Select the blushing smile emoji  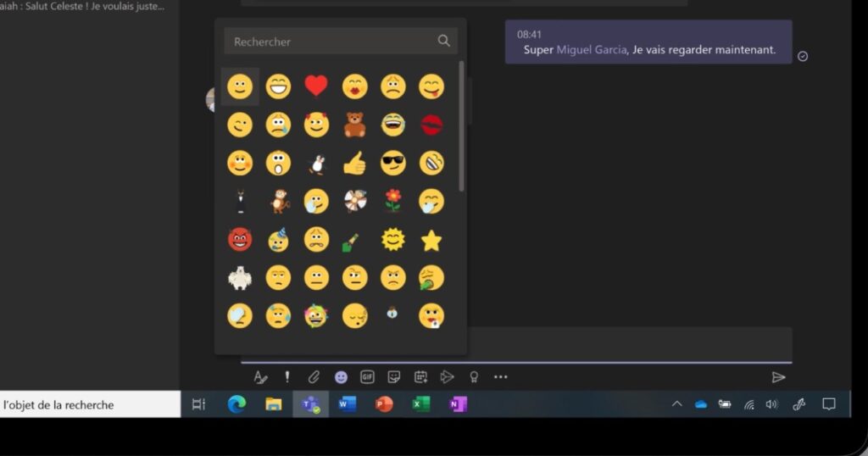point(240,164)
